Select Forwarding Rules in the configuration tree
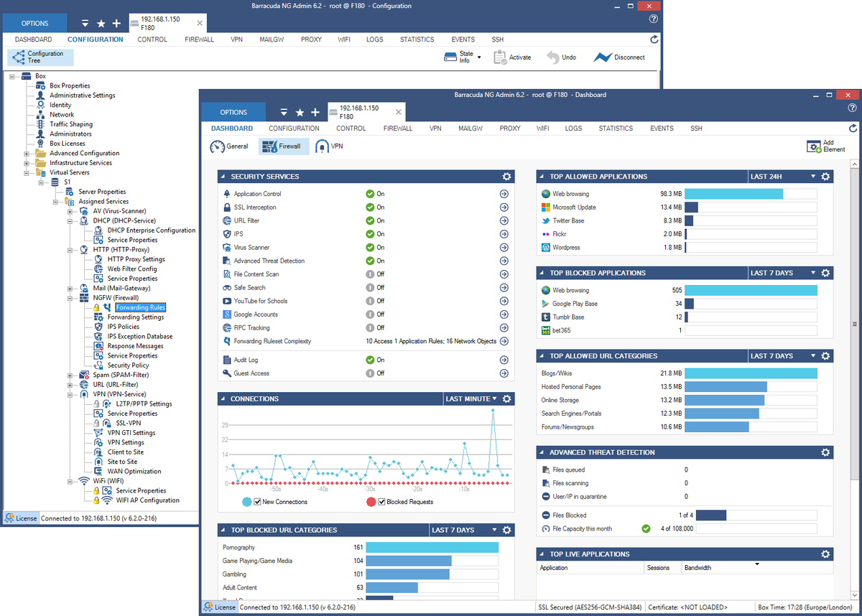 [141, 307]
